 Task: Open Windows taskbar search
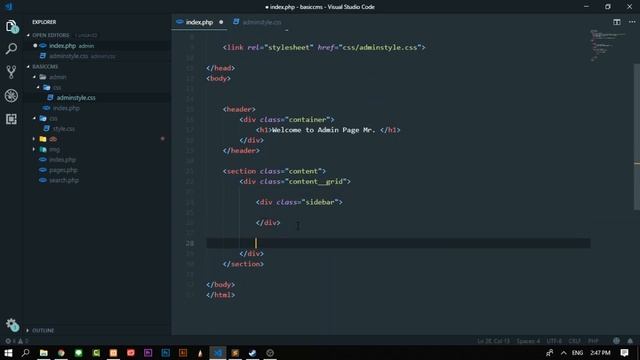coord(25,353)
